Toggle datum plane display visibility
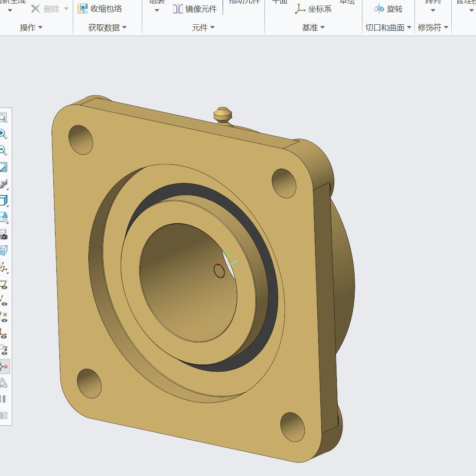This screenshot has height=476, width=476. (3, 284)
